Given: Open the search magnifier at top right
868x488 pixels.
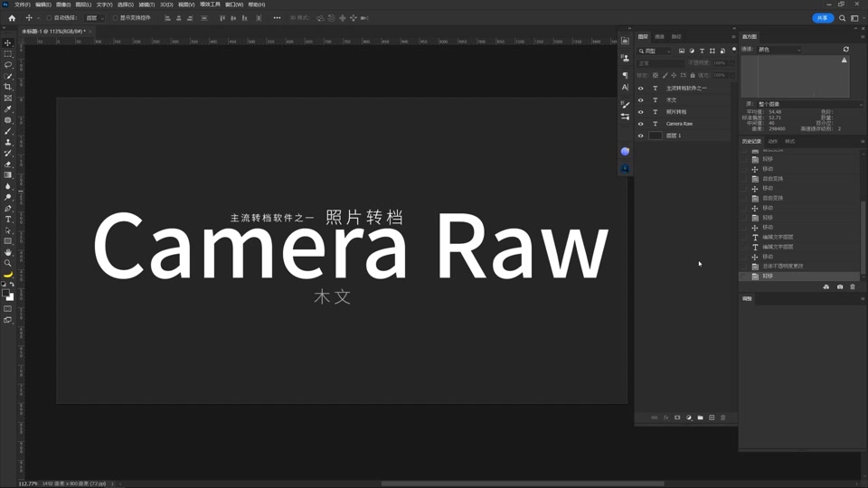Looking at the screenshot, I should tap(842, 18).
